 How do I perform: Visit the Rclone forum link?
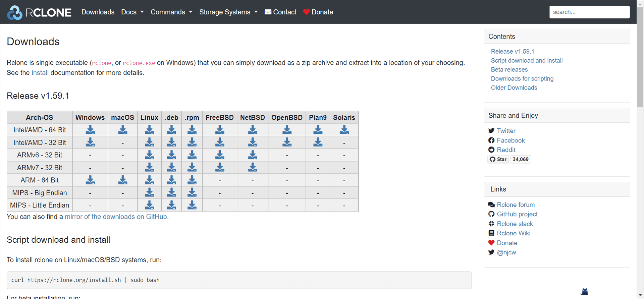point(516,205)
